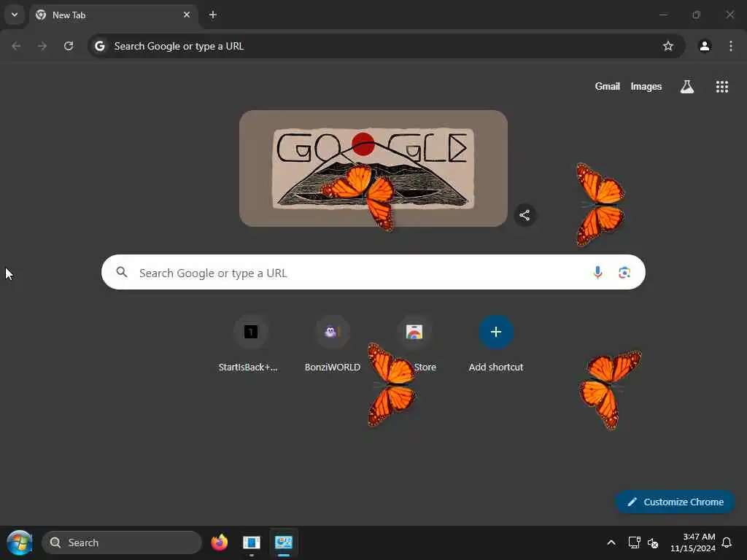Select the New Tab tab
The height and width of the screenshot is (560, 747).
113,15
